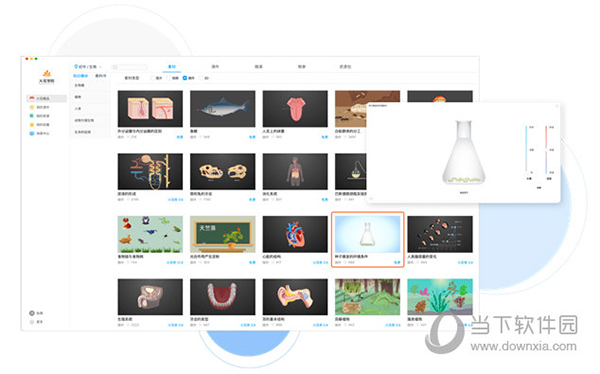Open the ants colony thumbnail
Viewport: 600px width, 374px height.
tap(350, 109)
